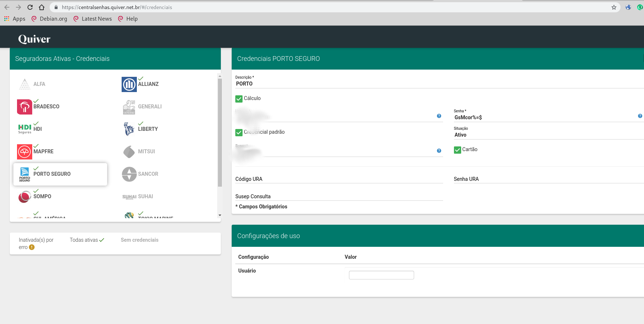Go to browser home page icon

tap(42, 7)
